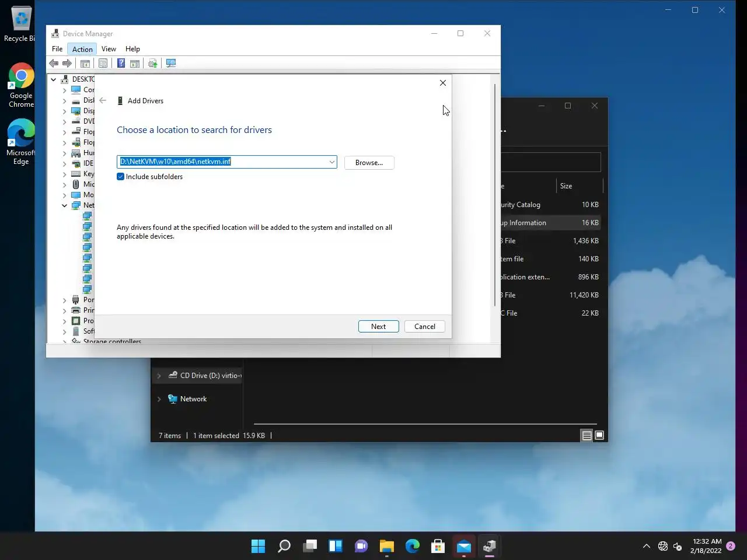This screenshot has height=560, width=747.
Task: Open Task View from taskbar
Action: pyautogui.click(x=310, y=546)
